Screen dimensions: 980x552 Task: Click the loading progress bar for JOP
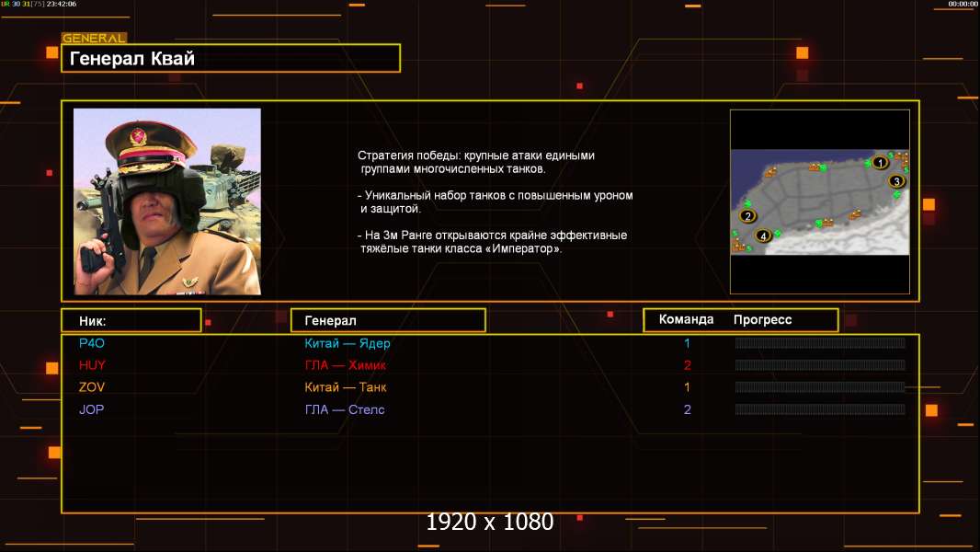click(x=820, y=409)
